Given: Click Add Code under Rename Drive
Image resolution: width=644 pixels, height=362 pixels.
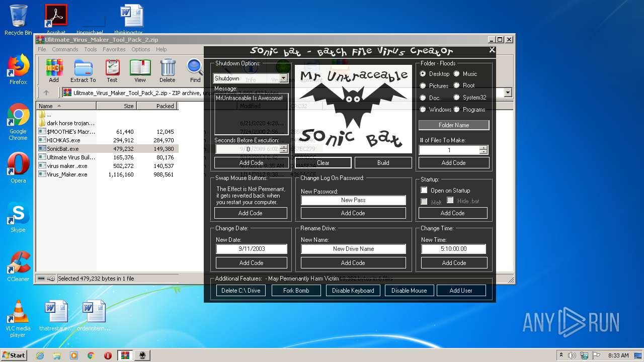Looking at the screenshot, I should 353,262.
